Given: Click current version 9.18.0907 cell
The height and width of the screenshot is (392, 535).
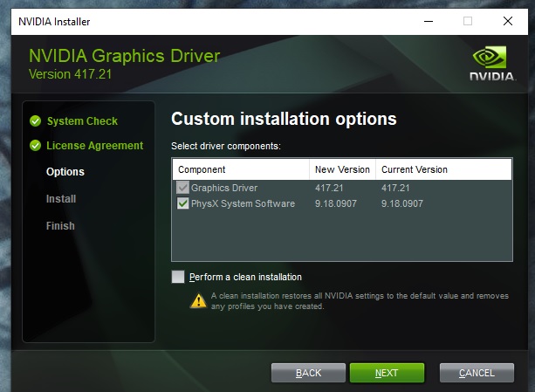Looking at the screenshot, I should click(x=402, y=203).
